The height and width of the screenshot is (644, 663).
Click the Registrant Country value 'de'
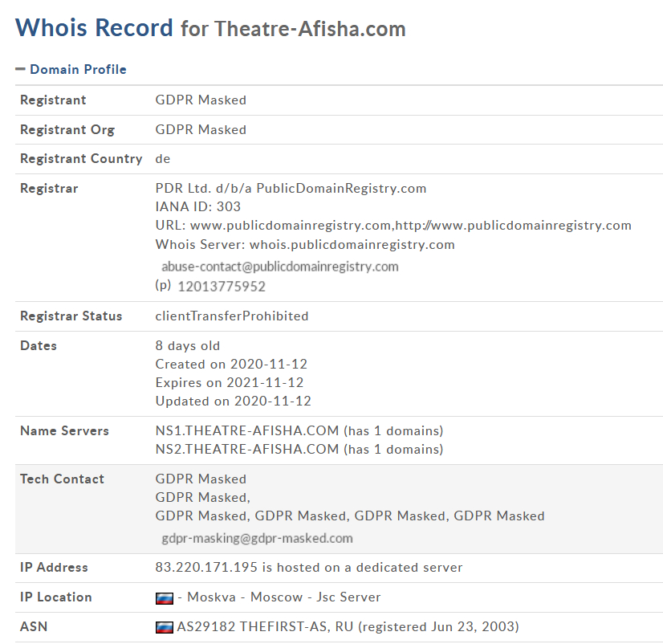(163, 159)
